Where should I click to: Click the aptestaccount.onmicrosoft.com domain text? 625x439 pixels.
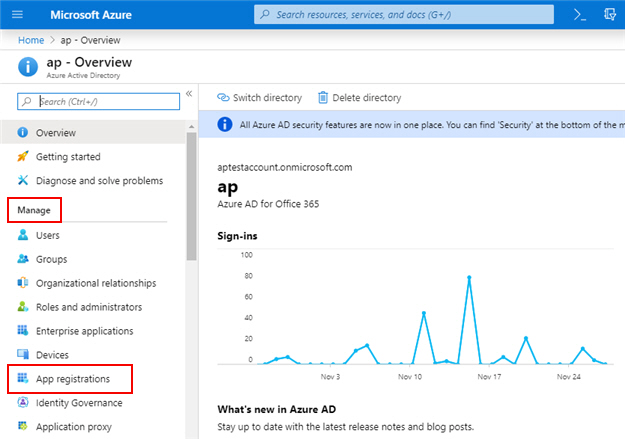tap(285, 167)
